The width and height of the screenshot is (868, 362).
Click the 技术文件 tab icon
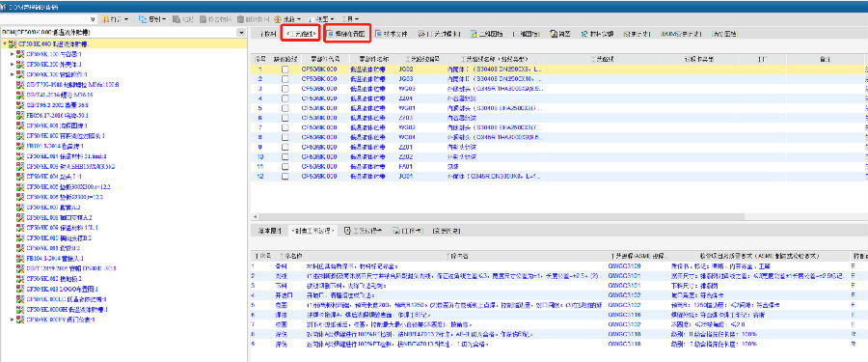click(378, 33)
